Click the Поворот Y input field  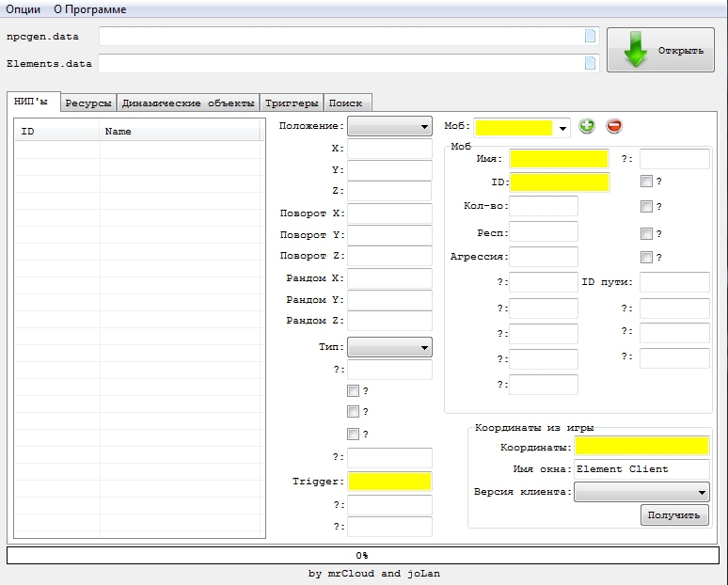point(389,235)
